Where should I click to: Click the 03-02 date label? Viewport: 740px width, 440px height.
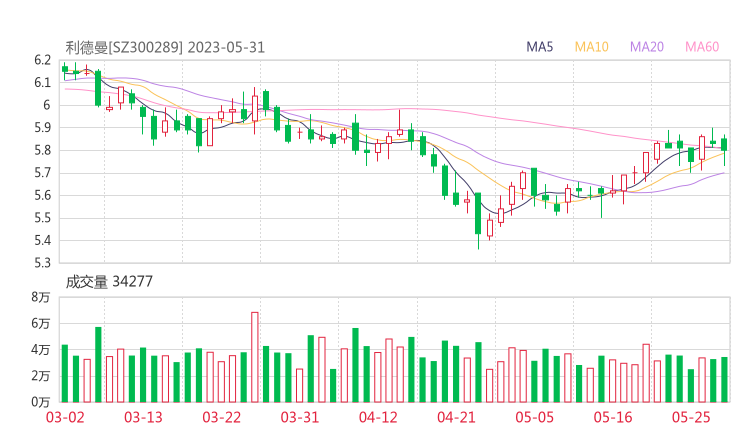65,417
